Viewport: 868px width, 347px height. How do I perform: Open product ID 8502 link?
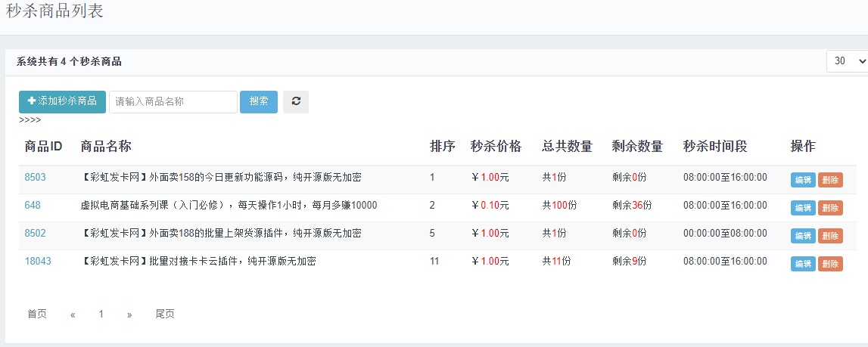36,234
